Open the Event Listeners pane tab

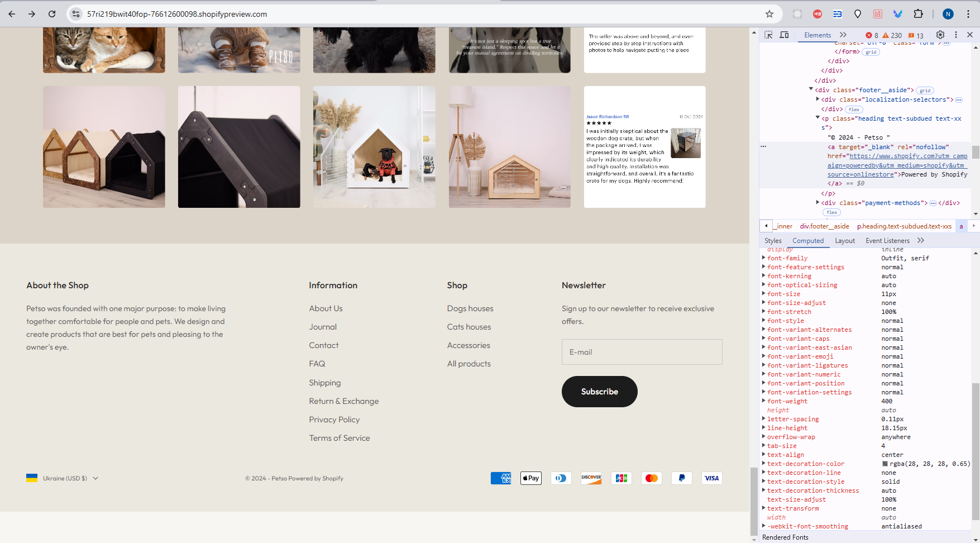click(887, 241)
